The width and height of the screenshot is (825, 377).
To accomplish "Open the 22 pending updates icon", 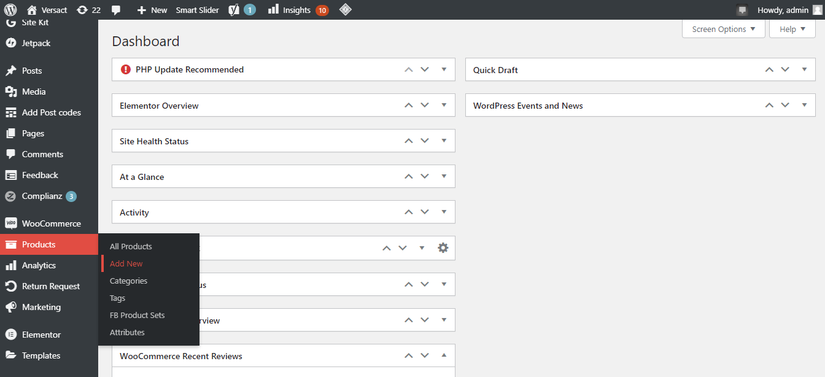I will 82,10.
